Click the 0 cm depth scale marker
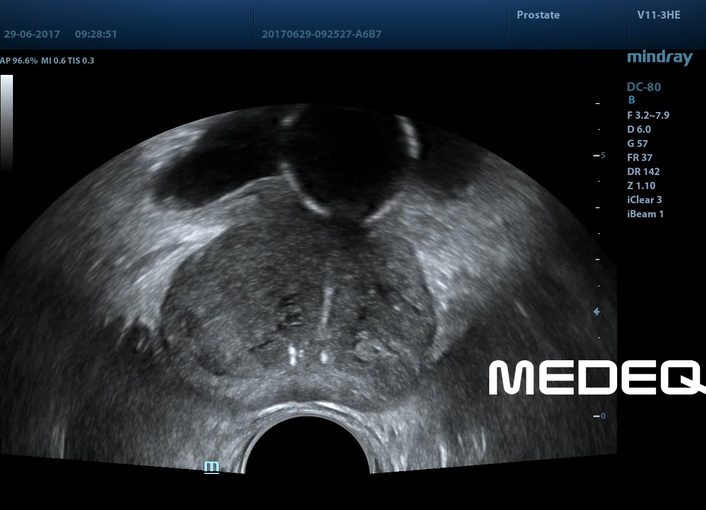This screenshot has height=510, width=706. tap(601, 415)
